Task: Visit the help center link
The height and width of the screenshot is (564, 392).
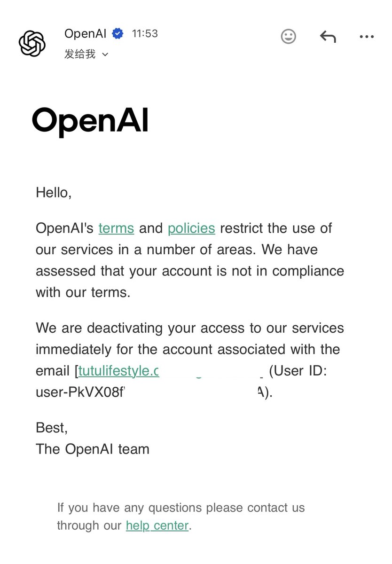Action: point(157,525)
